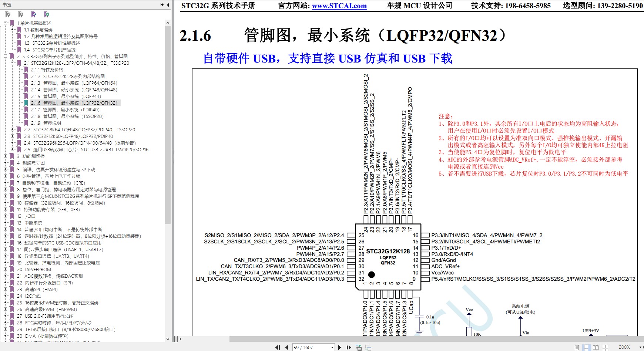Click the horizontal scrollbar left arrow

(x=181, y=339)
